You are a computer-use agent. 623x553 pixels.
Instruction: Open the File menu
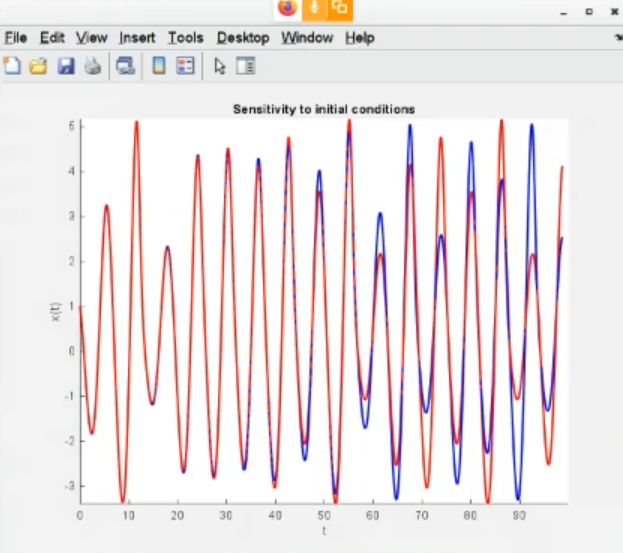[x=15, y=38]
